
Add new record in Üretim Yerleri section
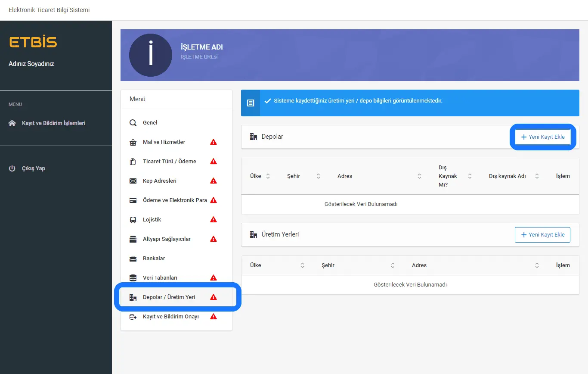tap(542, 235)
